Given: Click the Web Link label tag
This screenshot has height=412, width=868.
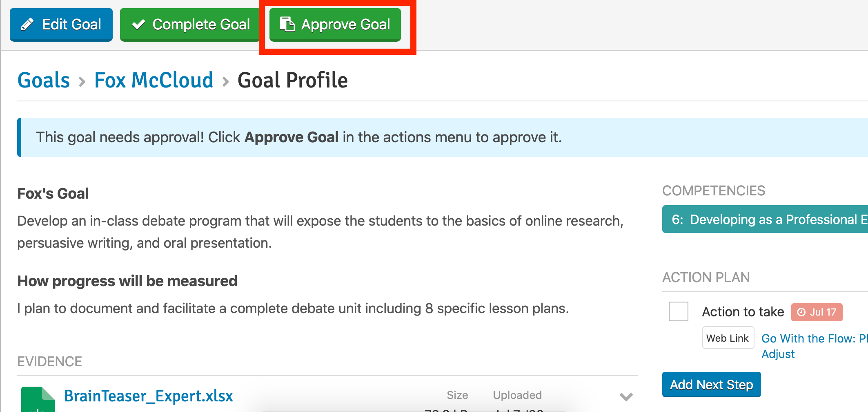Looking at the screenshot, I should (728, 338).
